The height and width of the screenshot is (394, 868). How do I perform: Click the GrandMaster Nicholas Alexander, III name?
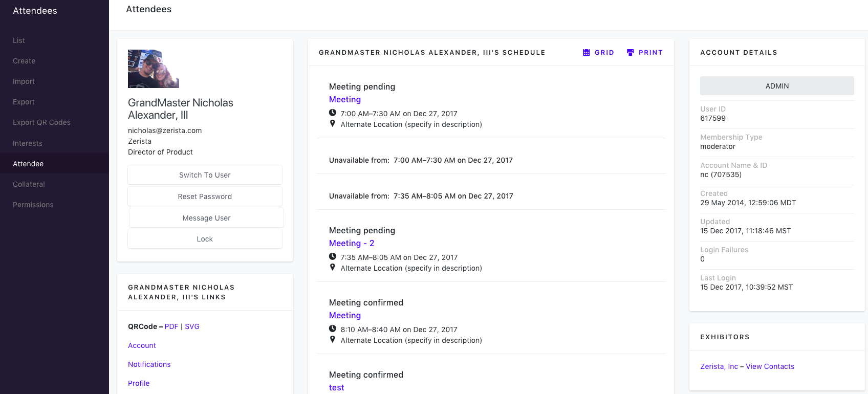click(181, 109)
